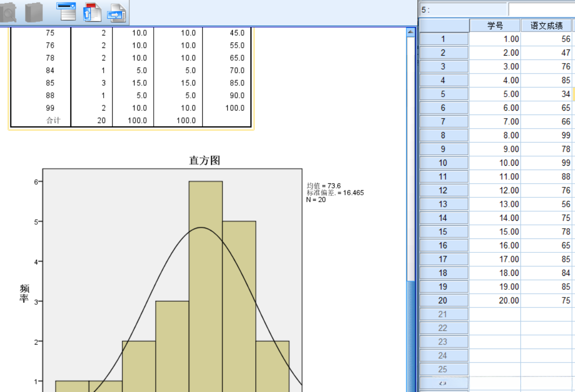
Task: Click cumulative percent '90.0' in frequency table
Action: point(237,95)
